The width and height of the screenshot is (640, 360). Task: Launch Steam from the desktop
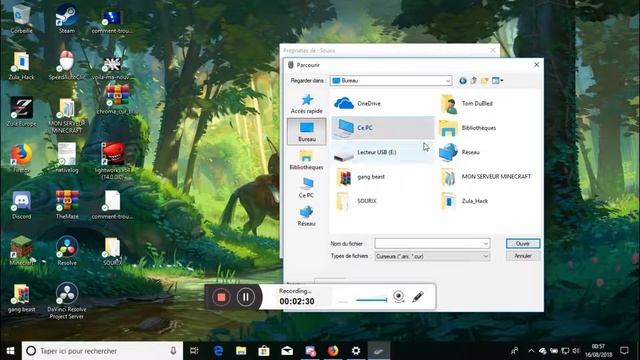67,19
